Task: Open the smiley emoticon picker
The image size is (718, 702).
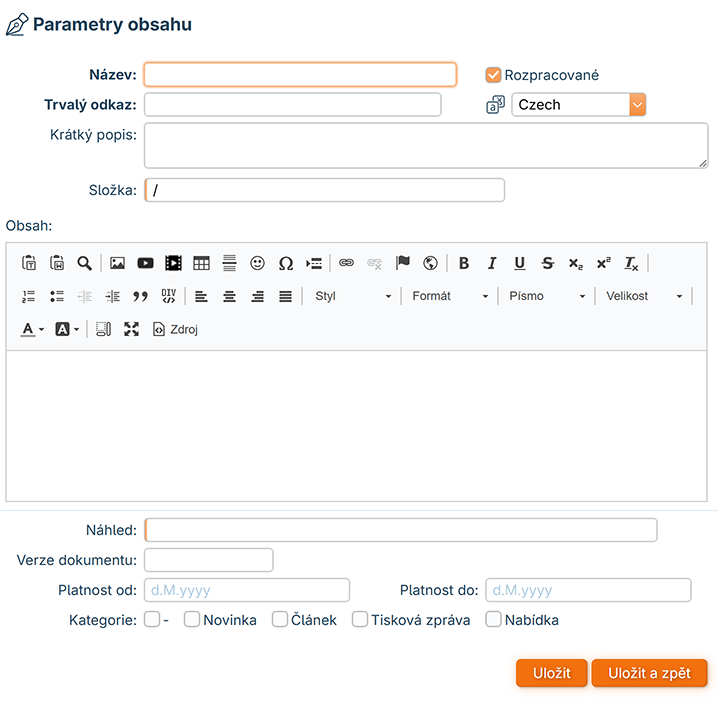Action: (257, 263)
